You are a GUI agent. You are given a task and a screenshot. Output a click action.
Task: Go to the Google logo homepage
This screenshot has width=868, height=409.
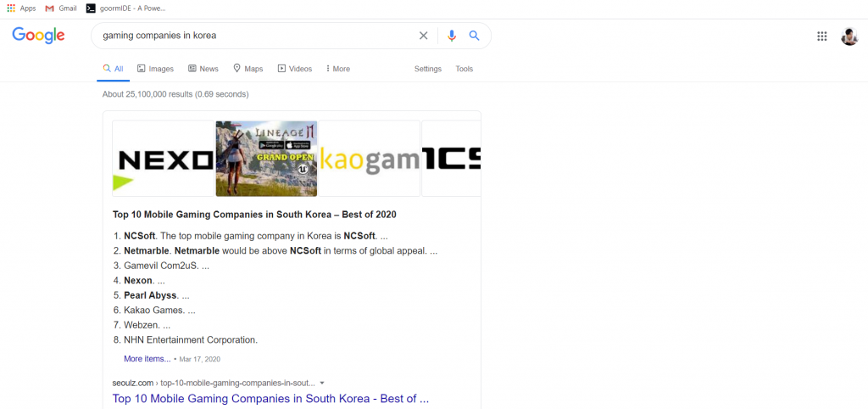pos(38,36)
